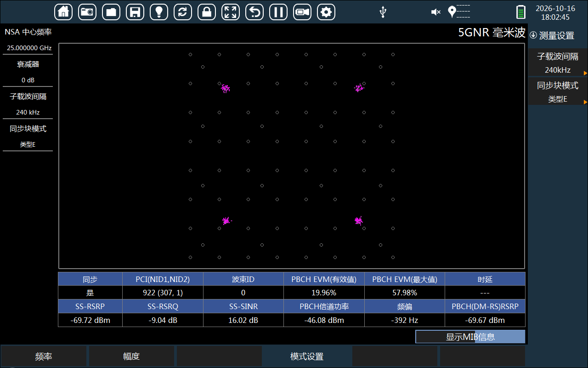Select the 幅度 bottom menu

(x=131, y=356)
